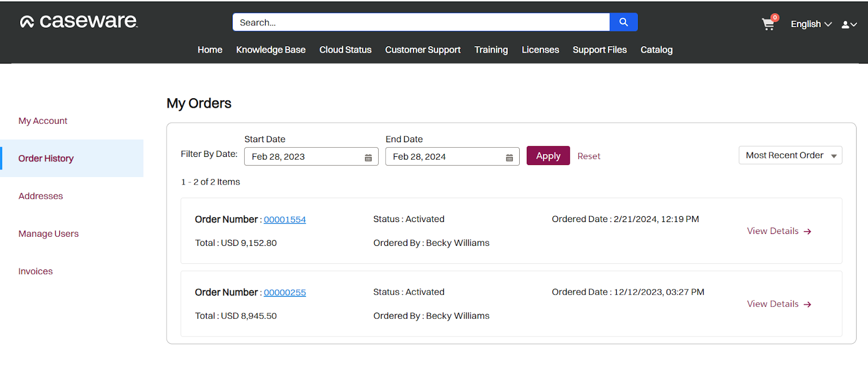The width and height of the screenshot is (868, 373).
Task: View Details of order 00000255
Action: coord(778,304)
